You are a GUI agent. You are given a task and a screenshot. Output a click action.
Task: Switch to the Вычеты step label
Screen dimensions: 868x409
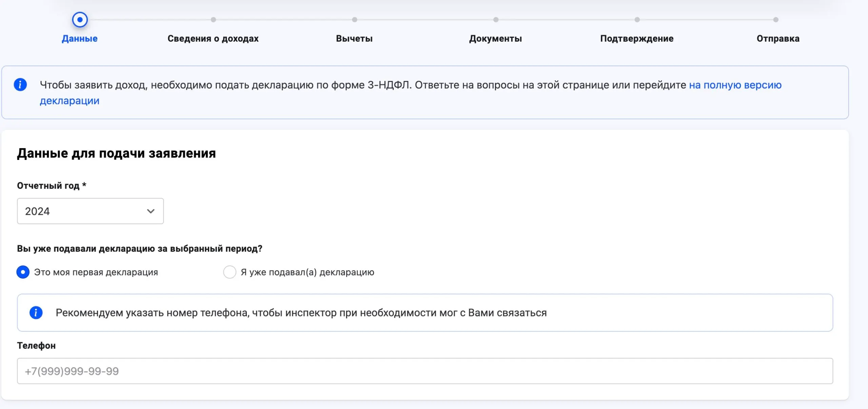tap(354, 39)
